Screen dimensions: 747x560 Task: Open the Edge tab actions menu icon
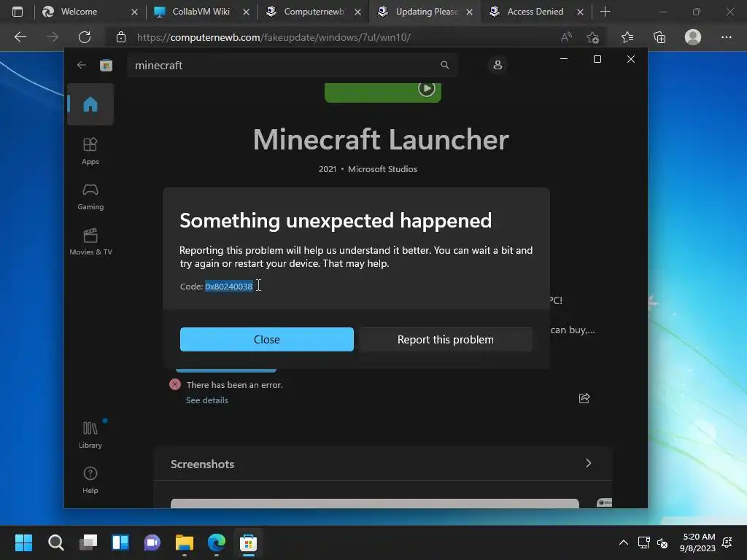click(18, 12)
